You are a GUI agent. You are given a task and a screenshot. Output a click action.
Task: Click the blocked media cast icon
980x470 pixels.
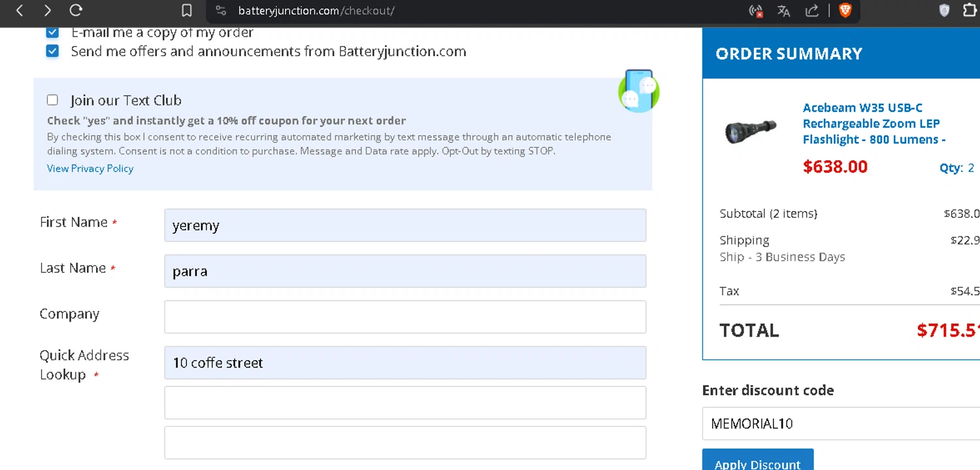click(756, 10)
